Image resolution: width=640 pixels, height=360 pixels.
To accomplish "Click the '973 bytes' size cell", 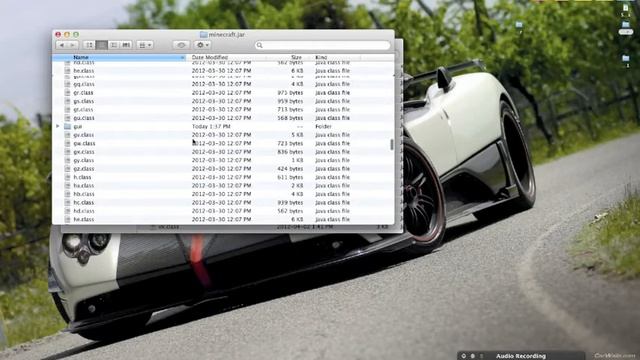I will pos(290,93).
